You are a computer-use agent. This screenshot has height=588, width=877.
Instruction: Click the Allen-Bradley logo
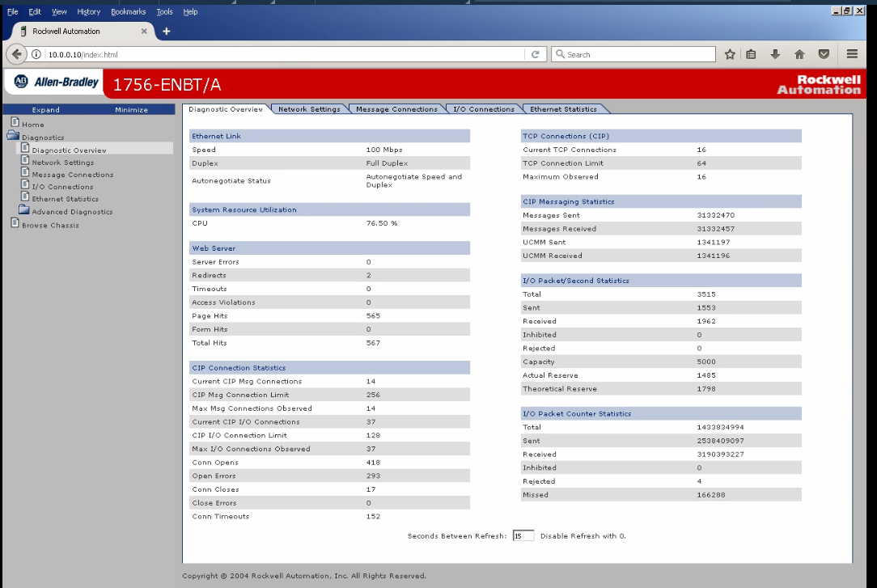click(x=57, y=82)
